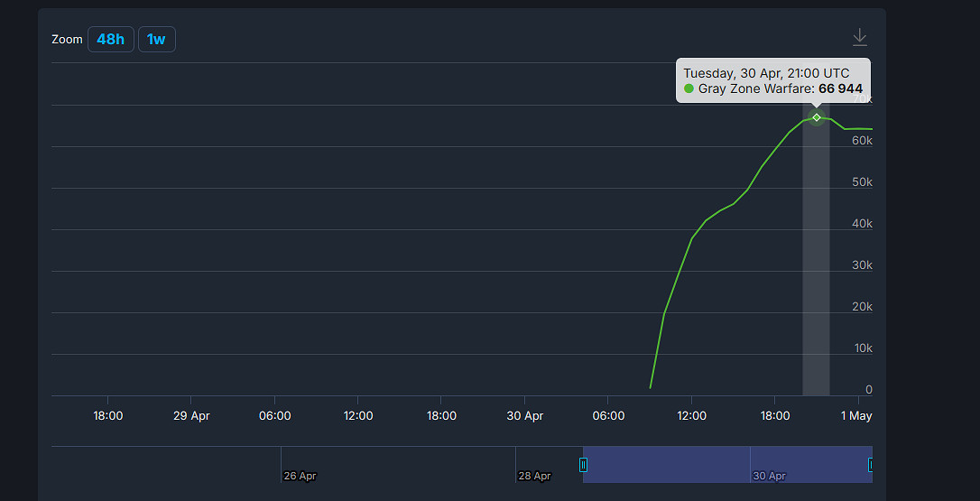Click the tooltip date Tuesday, 30 Apr, 21:00 UTC
Viewport: 980px width, 501px height.
[x=766, y=72]
